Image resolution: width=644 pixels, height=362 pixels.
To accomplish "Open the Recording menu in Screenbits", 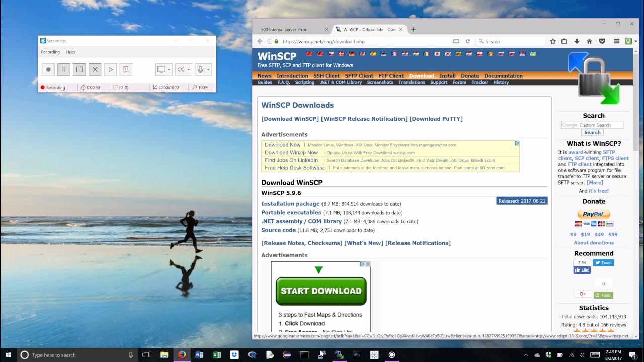I will (x=50, y=52).
